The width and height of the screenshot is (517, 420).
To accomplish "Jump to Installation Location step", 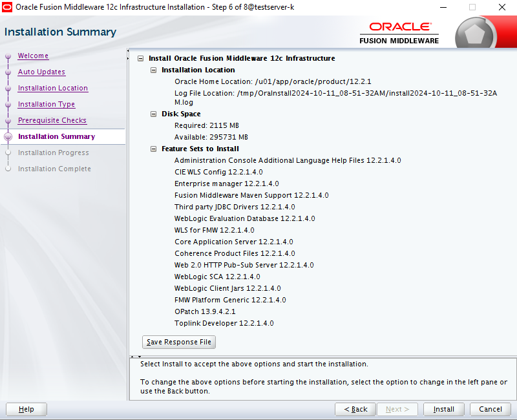I will click(x=53, y=88).
